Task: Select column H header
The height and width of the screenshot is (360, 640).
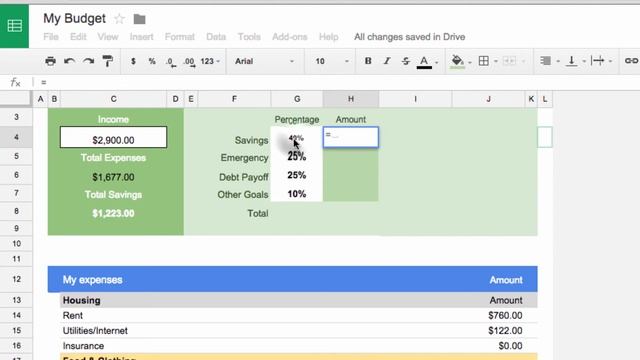Action: tap(351, 99)
